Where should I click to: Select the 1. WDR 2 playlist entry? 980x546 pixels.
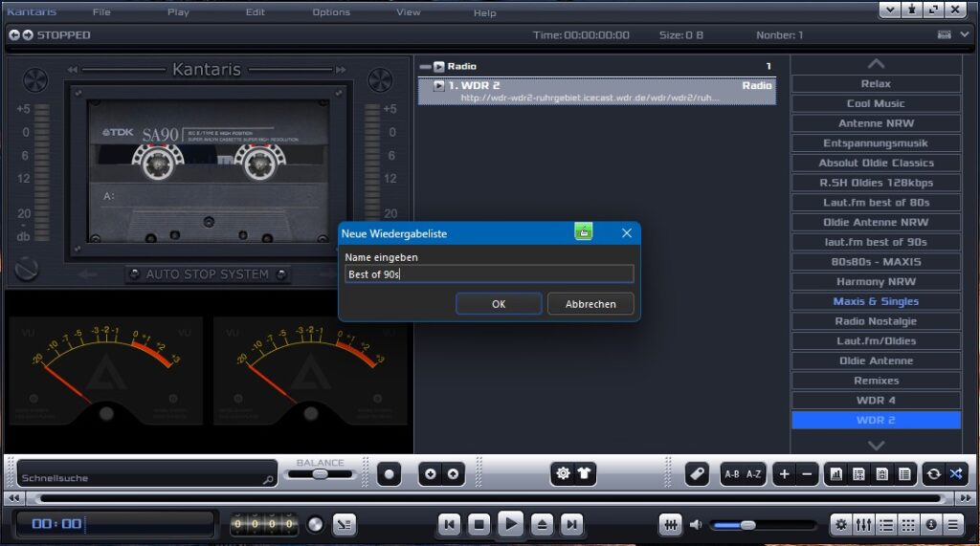tap(597, 91)
